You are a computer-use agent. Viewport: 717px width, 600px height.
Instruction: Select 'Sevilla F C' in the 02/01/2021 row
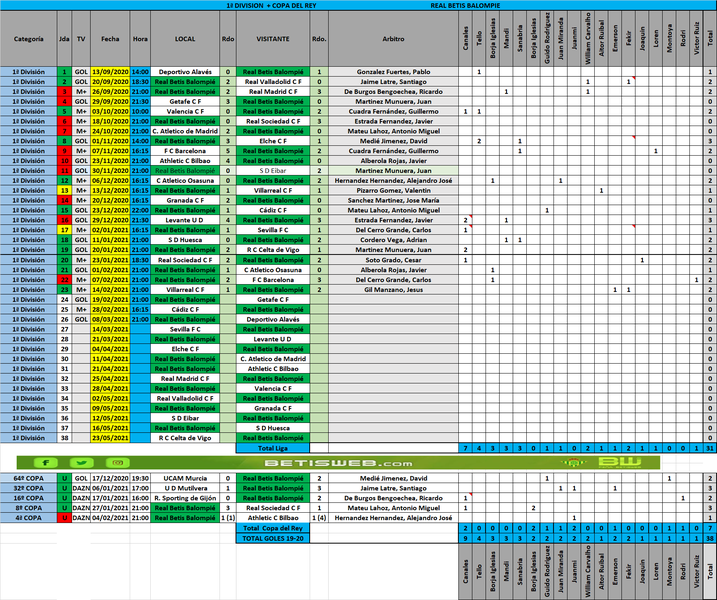click(x=273, y=230)
